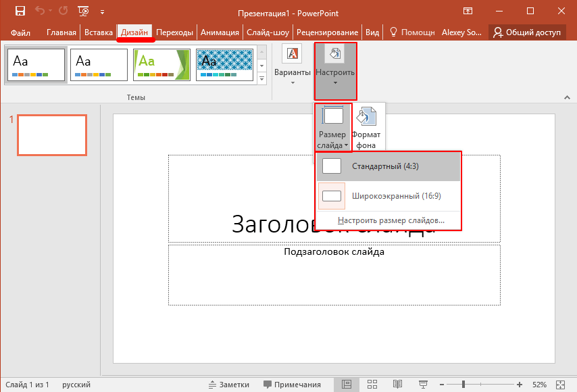Open Customize Quick Access Toolbar arrow
577x392 pixels.
point(102,12)
